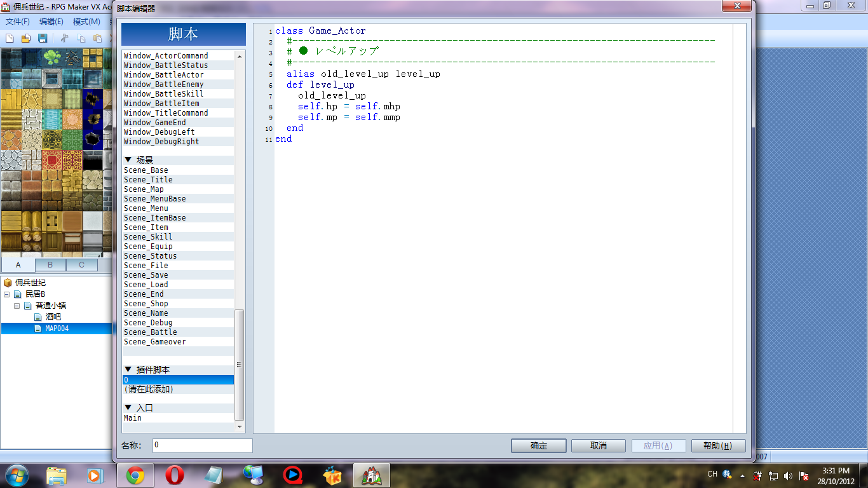Select (请在此添加) script entry

pos(179,390)
